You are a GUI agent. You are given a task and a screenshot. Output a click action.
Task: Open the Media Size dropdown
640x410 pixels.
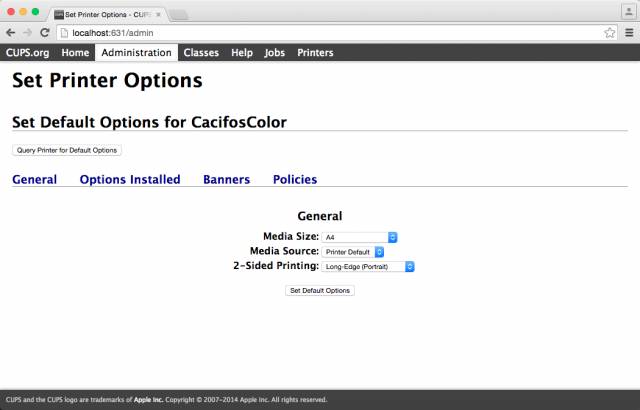coord(359,237)
